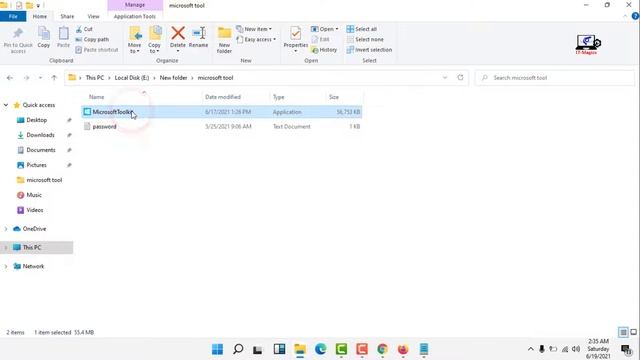Click the Edit command
The width and height of the screenshot is (640, 360).
[x=320, y=40]
